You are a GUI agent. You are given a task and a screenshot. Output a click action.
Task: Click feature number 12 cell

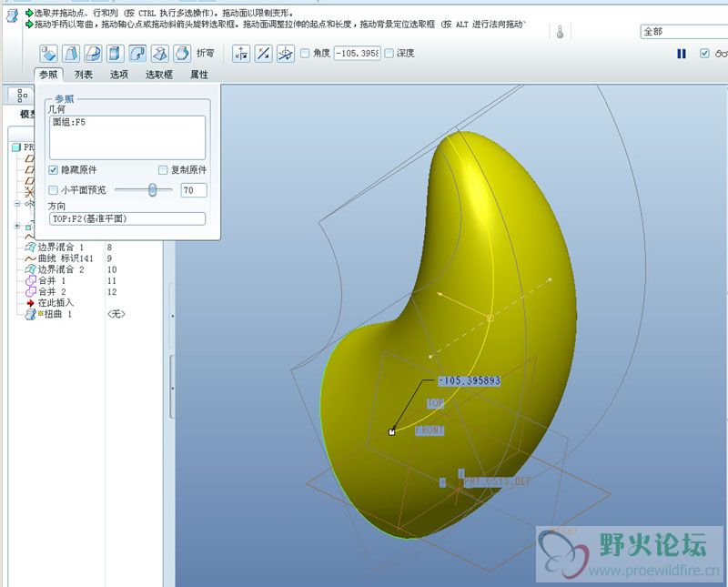point(112,291)
